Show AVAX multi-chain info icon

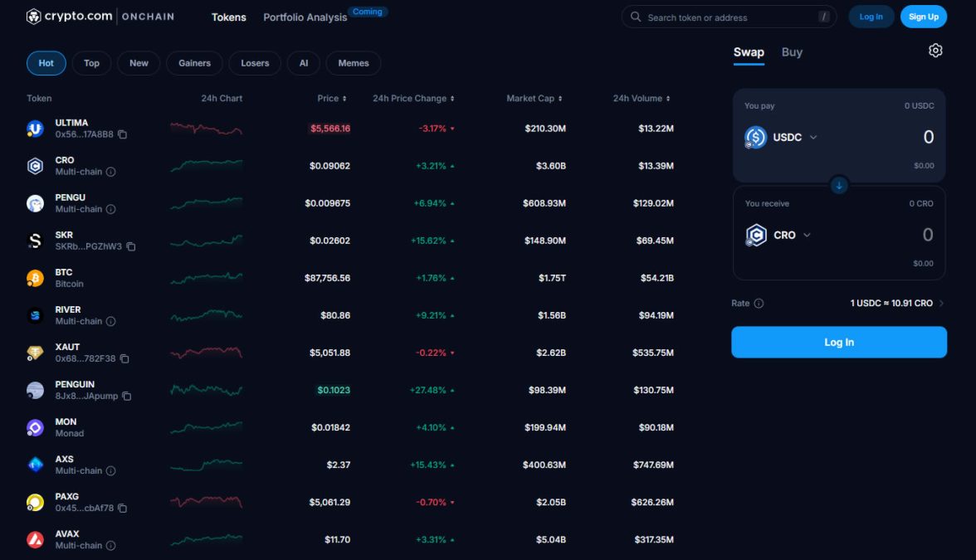[x=111, y=545]
